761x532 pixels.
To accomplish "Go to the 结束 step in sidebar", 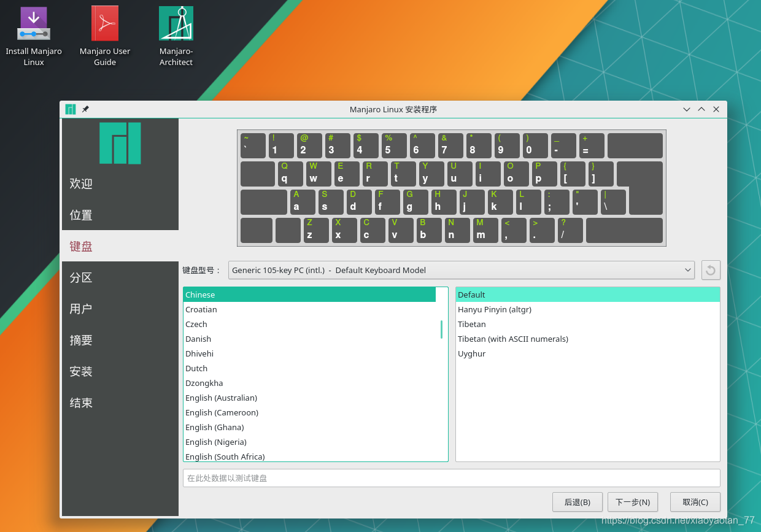I will pos(120,403).
